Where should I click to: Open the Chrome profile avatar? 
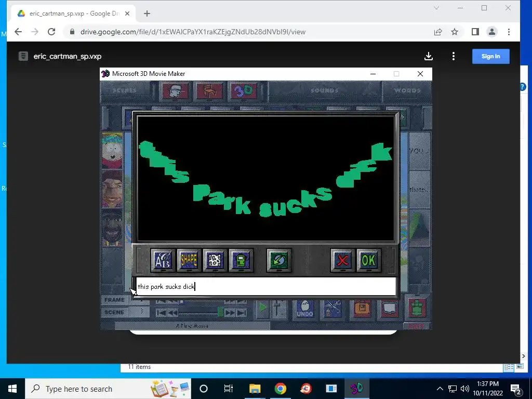(491, 32)
